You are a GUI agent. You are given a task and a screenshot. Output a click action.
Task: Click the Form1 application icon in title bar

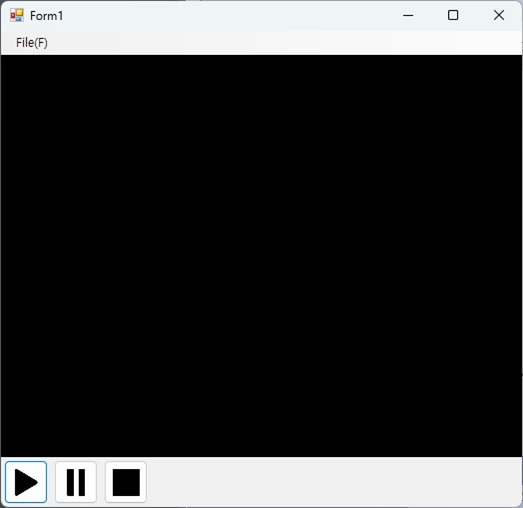click(17, 15)
